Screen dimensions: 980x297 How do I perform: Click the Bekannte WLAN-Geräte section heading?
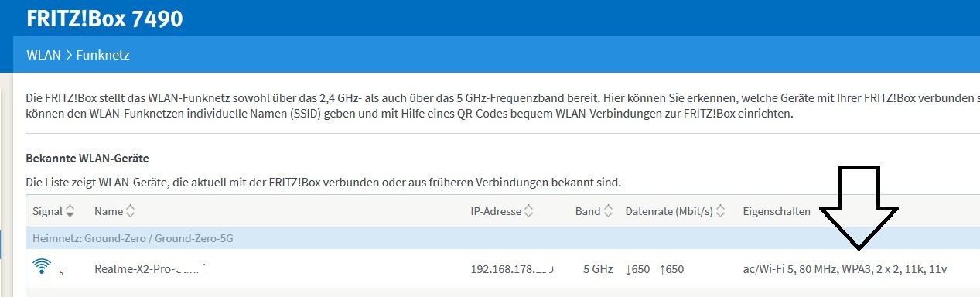click(x=87, y=158)
